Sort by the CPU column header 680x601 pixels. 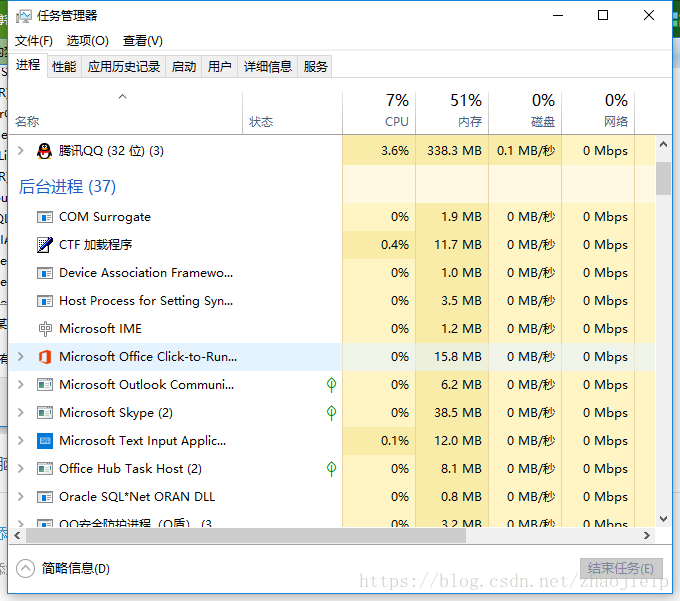379,112
